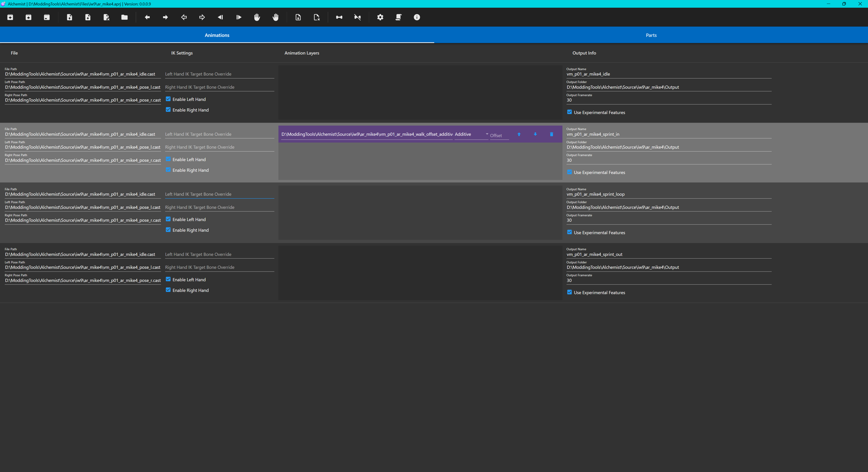Click the crossed-out bone icon

pyautogui.click(x=358, y=17)
